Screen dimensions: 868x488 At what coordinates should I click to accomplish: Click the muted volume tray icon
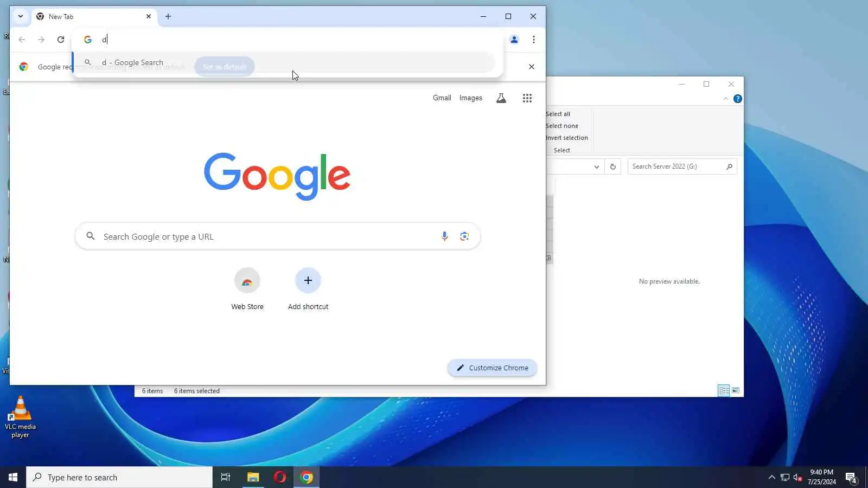click(x=797, y=477)
